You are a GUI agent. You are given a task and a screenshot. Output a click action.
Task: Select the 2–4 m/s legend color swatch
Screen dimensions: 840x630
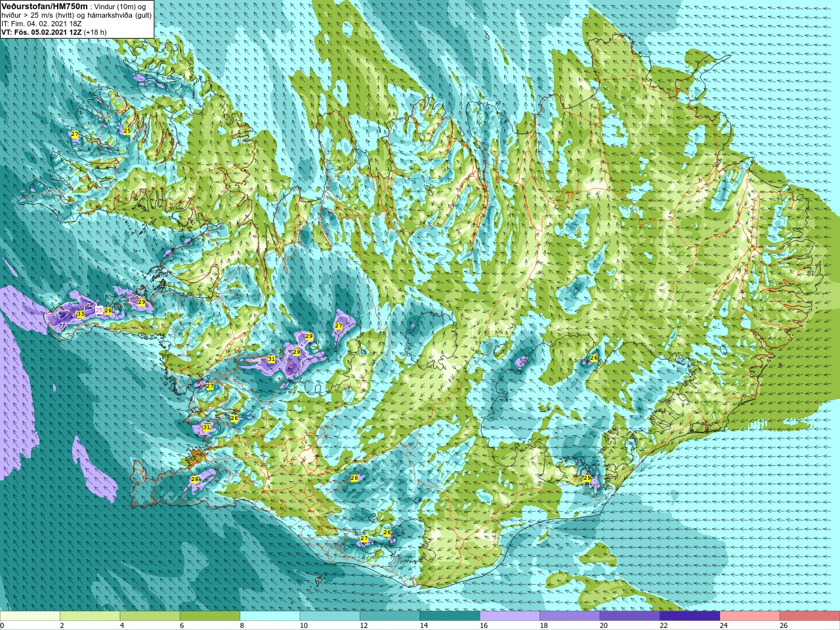click(90, 616)
